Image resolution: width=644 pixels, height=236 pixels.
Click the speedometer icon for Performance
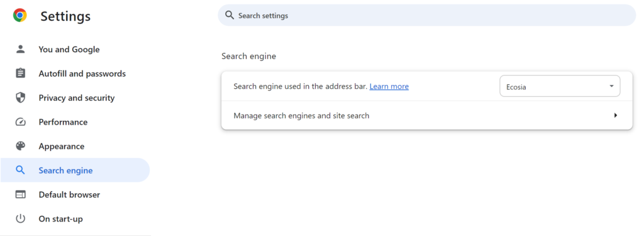pyautogui.click(x=20, y=122)
